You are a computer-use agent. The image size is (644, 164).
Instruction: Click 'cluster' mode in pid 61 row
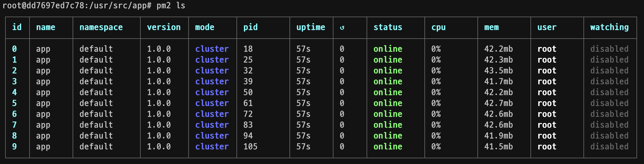212,103
